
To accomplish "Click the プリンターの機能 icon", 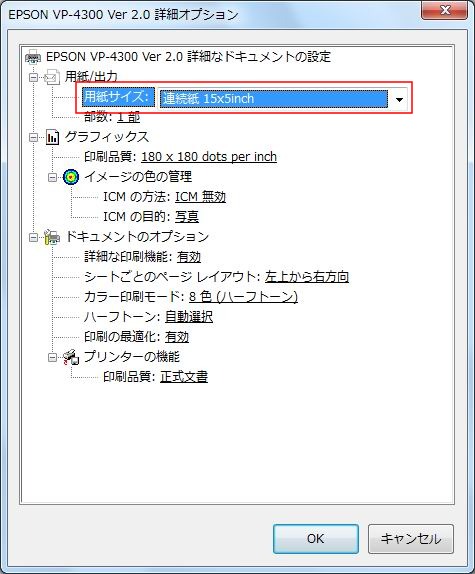I will point(71,357).
